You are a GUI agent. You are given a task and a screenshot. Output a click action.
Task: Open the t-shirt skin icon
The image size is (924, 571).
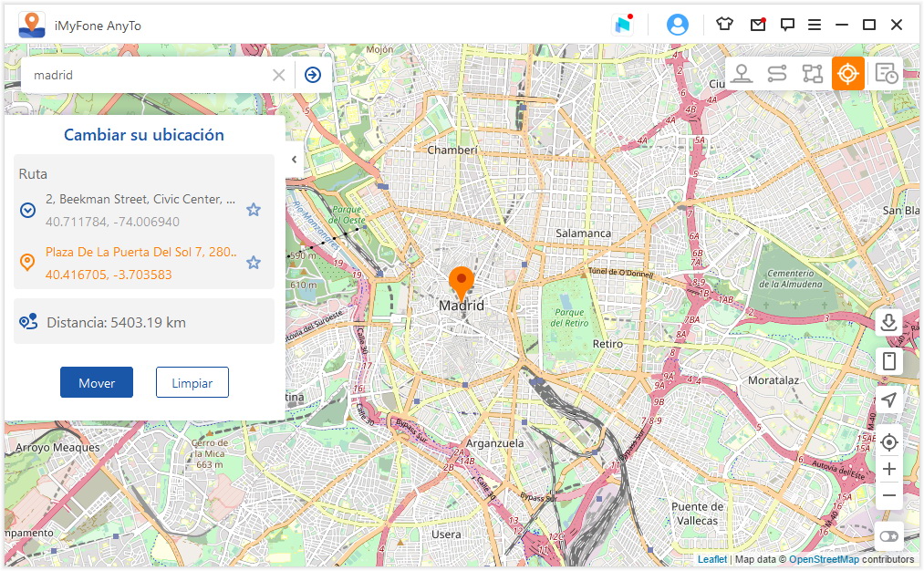(x=724, y=25)
